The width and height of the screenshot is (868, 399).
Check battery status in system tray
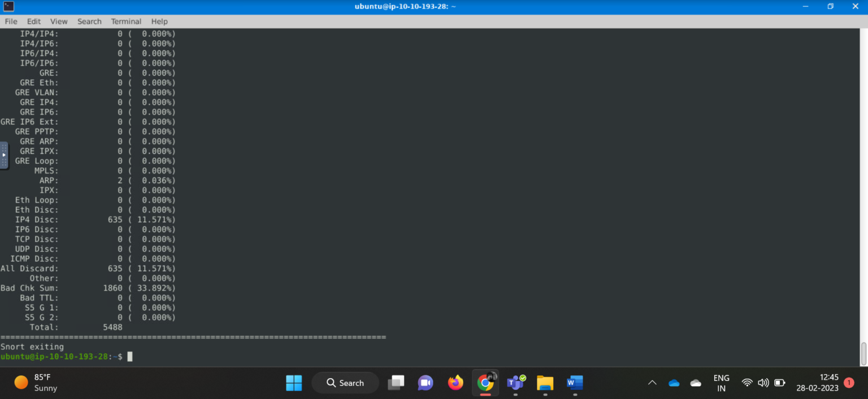[780, 383]
